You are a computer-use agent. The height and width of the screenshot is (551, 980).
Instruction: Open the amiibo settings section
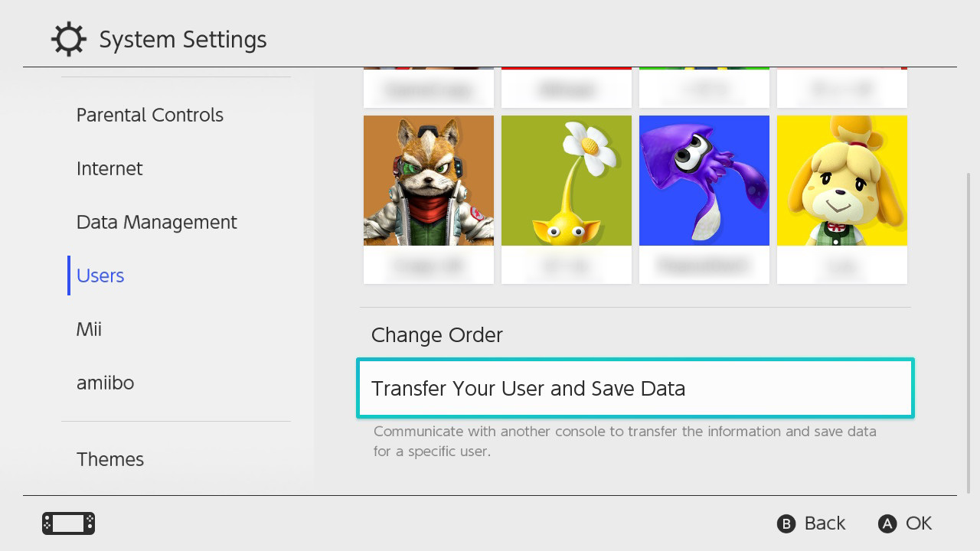click(x=106, y=383)
